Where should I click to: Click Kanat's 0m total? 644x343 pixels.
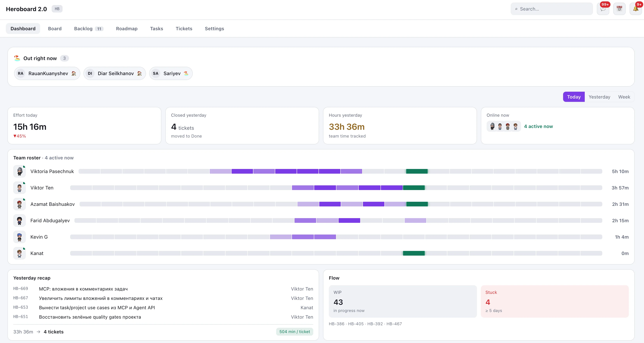[625, 253]
